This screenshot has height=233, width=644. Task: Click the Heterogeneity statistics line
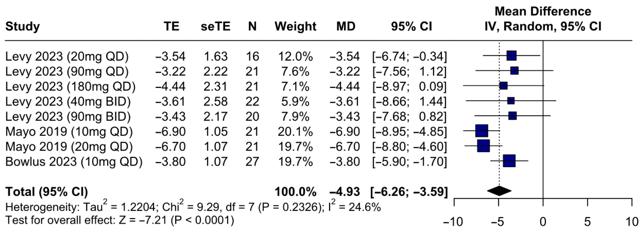[x=193, y=207]
